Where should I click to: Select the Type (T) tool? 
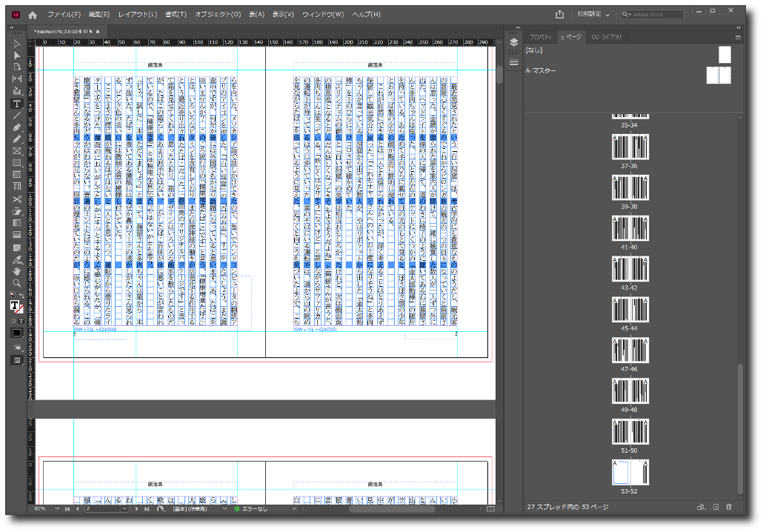(x=16, y=104)
